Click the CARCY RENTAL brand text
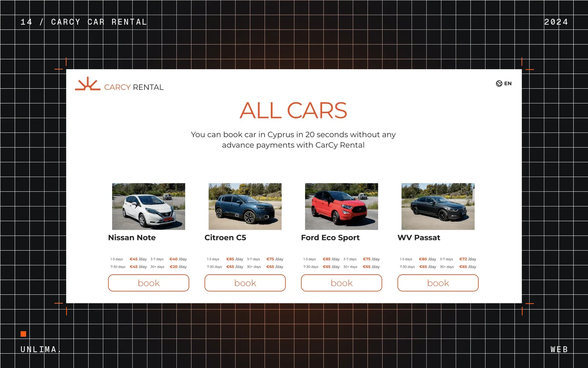 point(134,87)
